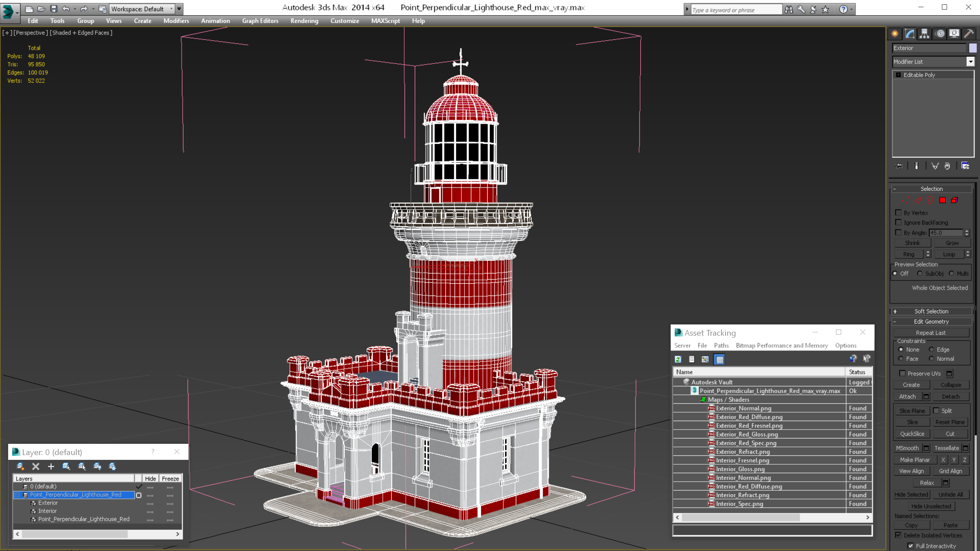This screenshot has height=551, width=980.
Task: Enable the Ignore Backfacing checkbox
Action: point(899,222)
